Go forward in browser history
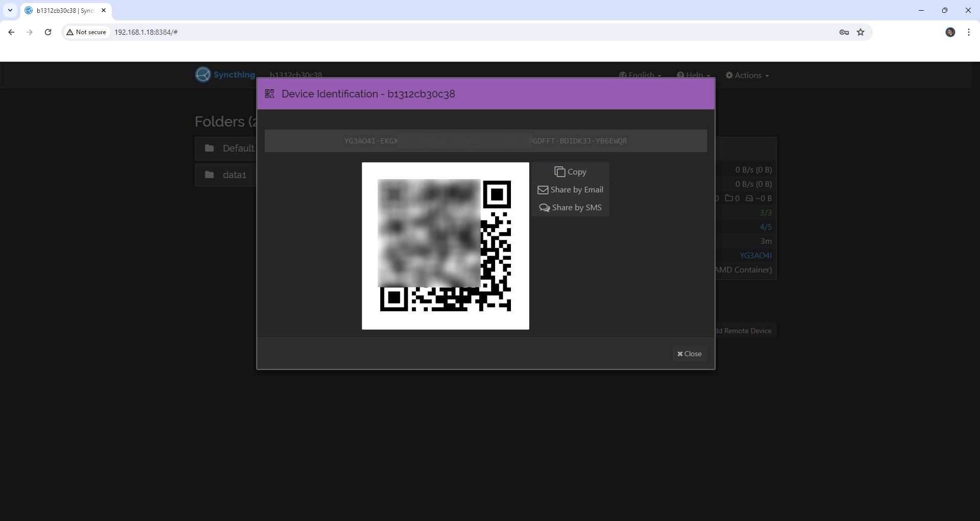The height and width of the screenshot is (521, 980). coord(30,32)
